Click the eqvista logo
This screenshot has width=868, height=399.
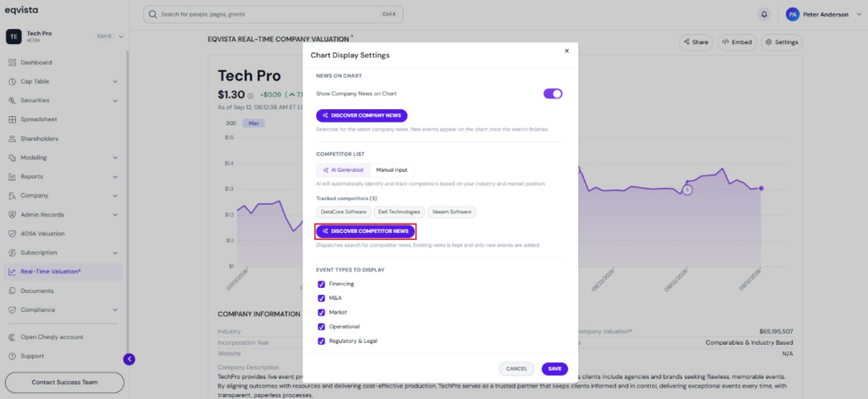tap(21, 10)
